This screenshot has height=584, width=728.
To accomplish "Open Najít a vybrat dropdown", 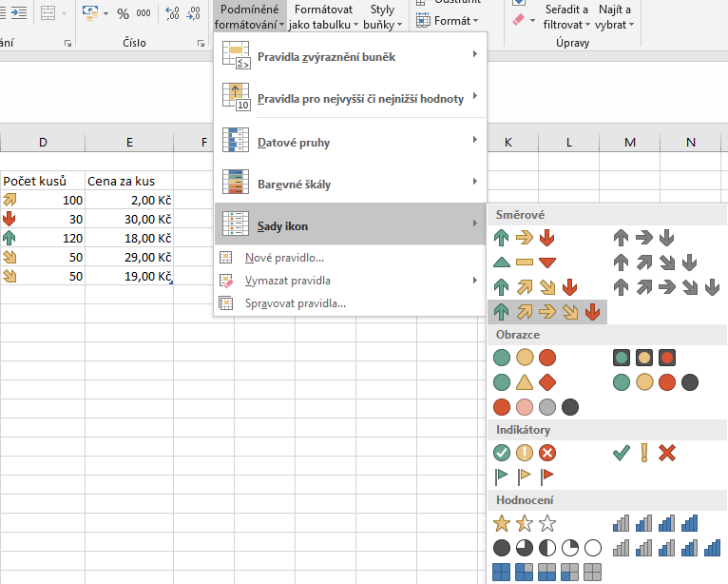I will pos(615,16).
